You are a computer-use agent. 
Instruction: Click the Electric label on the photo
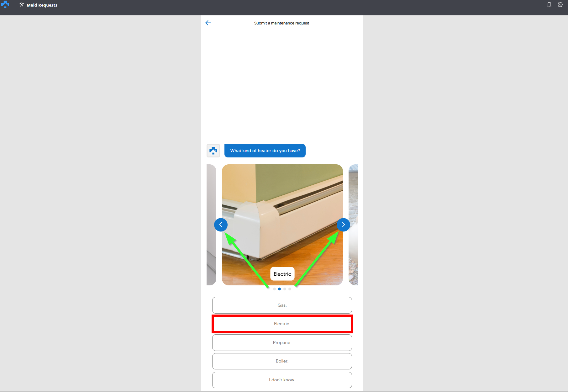(x=282, y=274)
